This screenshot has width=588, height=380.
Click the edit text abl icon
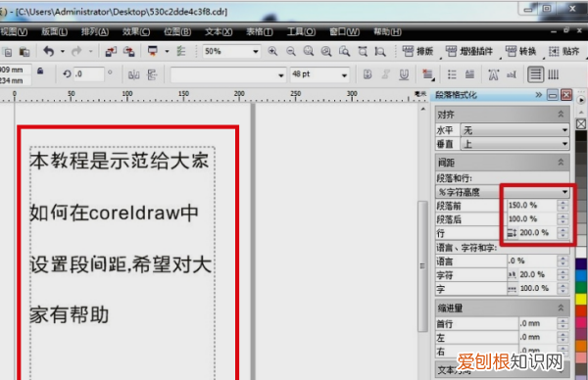click(x=512, y=75)
